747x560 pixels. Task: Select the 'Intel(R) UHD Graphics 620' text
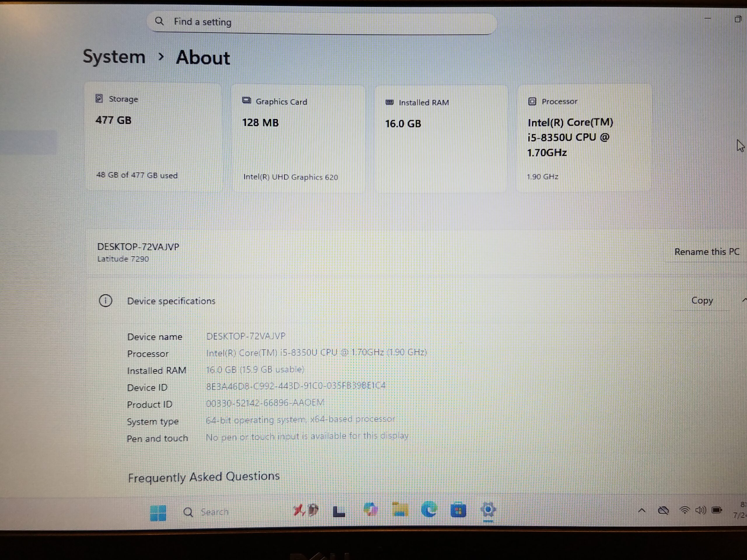[290, 177]
